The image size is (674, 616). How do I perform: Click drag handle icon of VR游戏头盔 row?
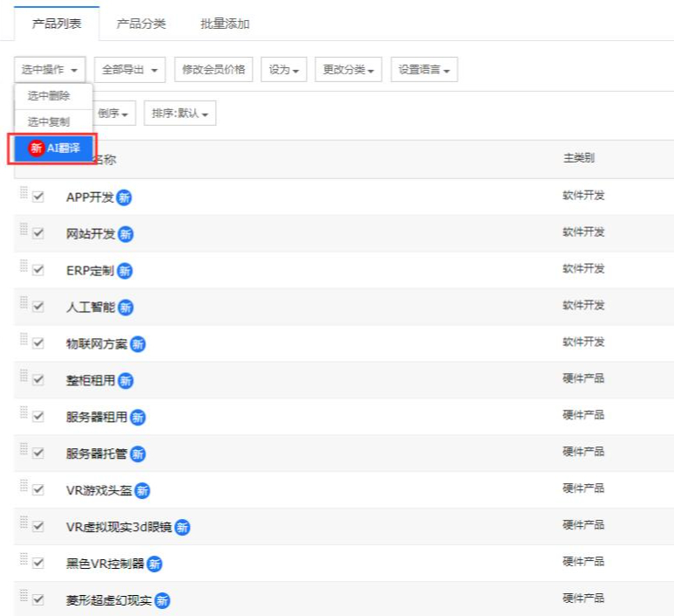(24, 486)
